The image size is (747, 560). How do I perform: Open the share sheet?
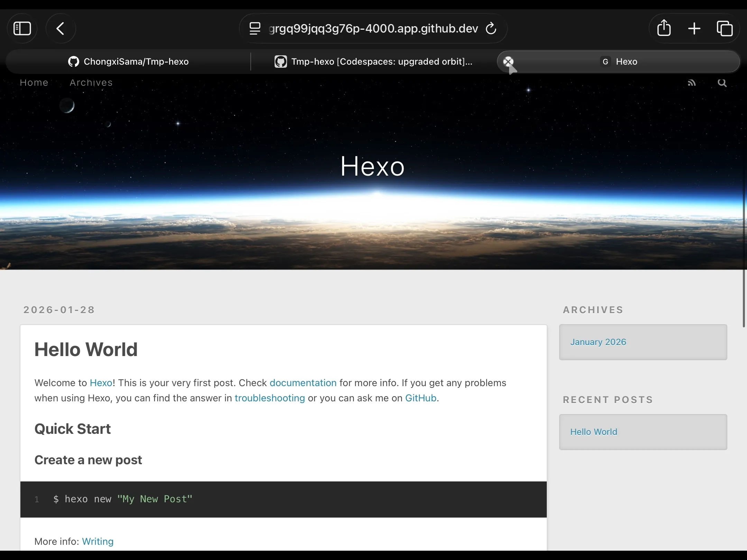pyautogui.click(x=663, y=28)
